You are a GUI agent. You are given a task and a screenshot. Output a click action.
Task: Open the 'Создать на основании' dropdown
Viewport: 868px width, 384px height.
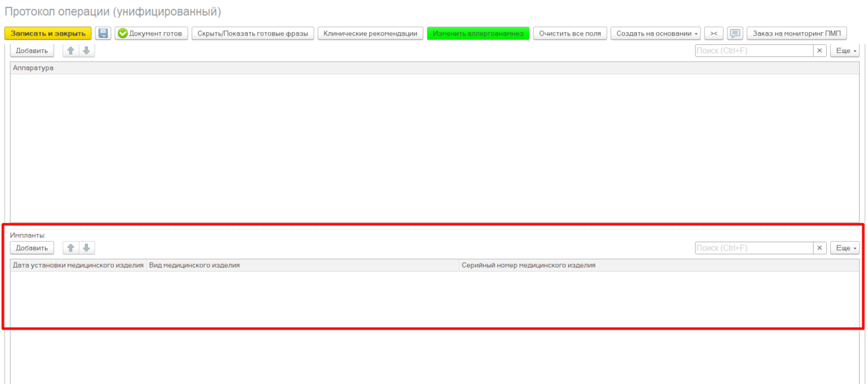(x=655, y=34)
